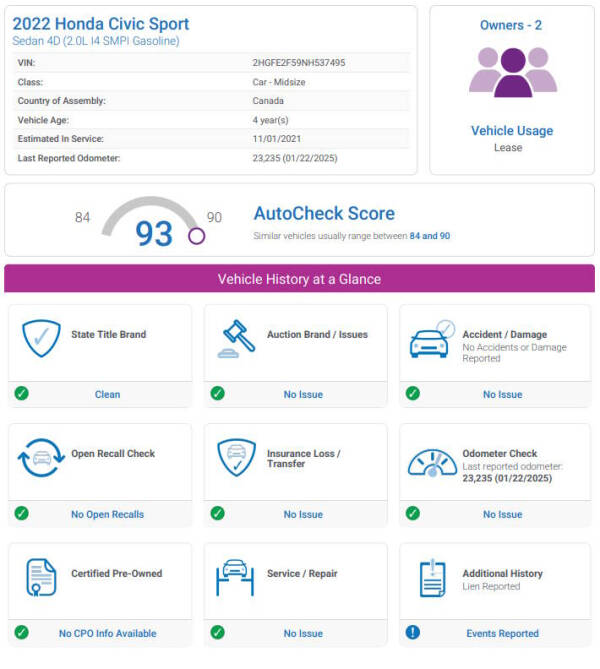Click the score gauge circle marker

pos(196,236)
